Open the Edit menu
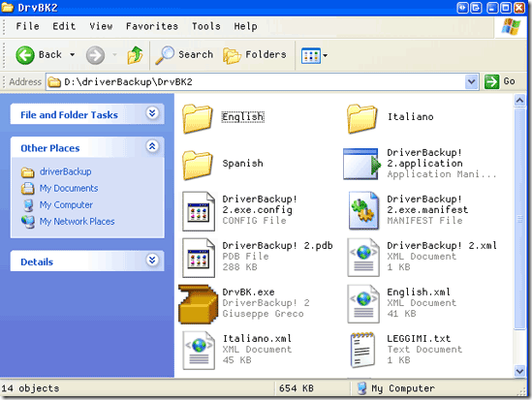The width and height of the screenshot is (532, 400). tap(64, 26)
